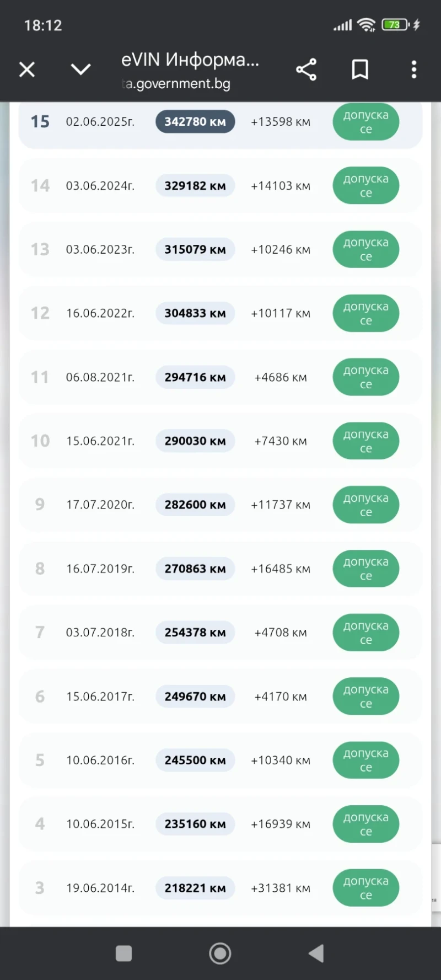Viewport: 441px width, 980px height.
Task: Tap the a.government.bg address text
Action: (178, 84)
